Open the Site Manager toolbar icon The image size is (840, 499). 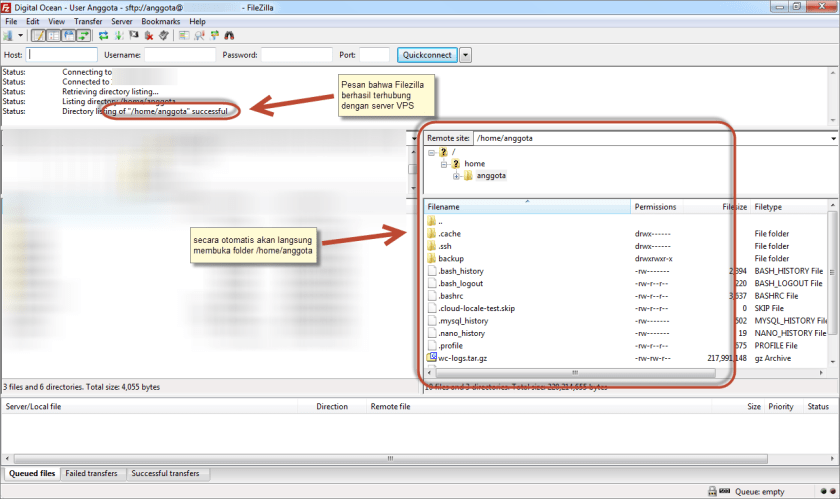[8, 35]
